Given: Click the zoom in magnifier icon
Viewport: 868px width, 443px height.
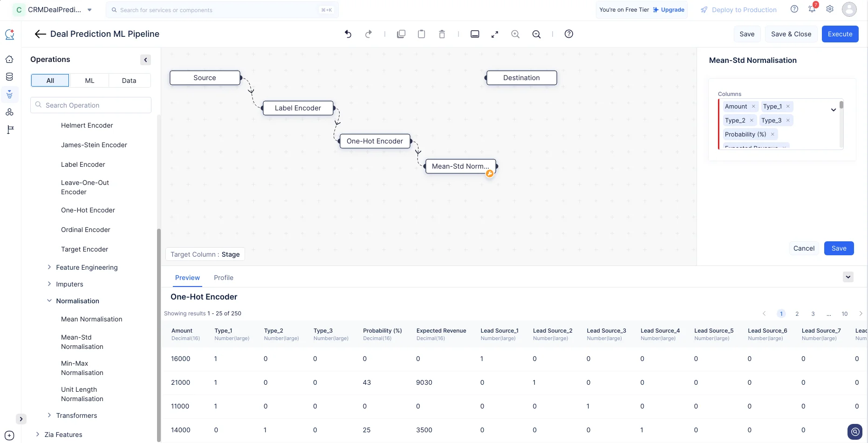Looking at the screenshot, I should pos(515,34).
